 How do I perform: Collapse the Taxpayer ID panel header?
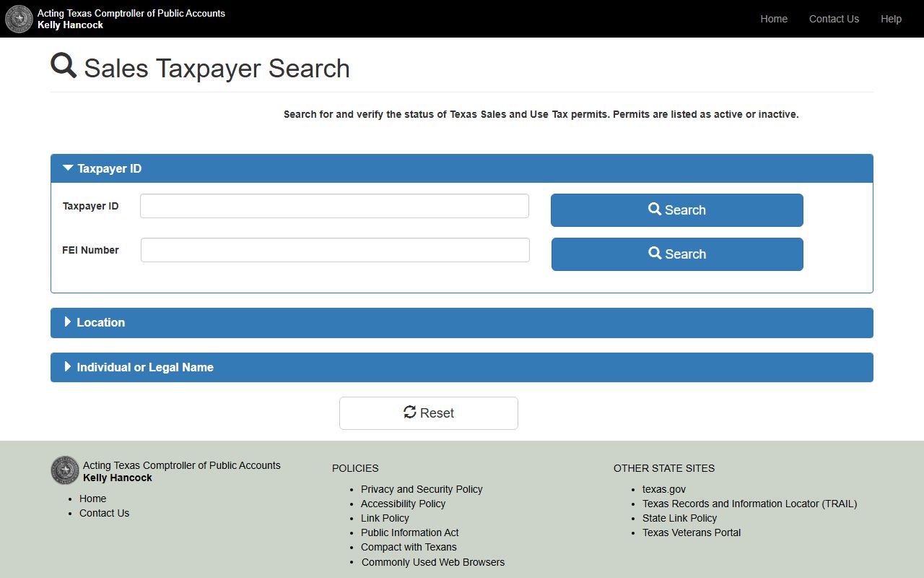pyautogui.click(x=462, y=168)
